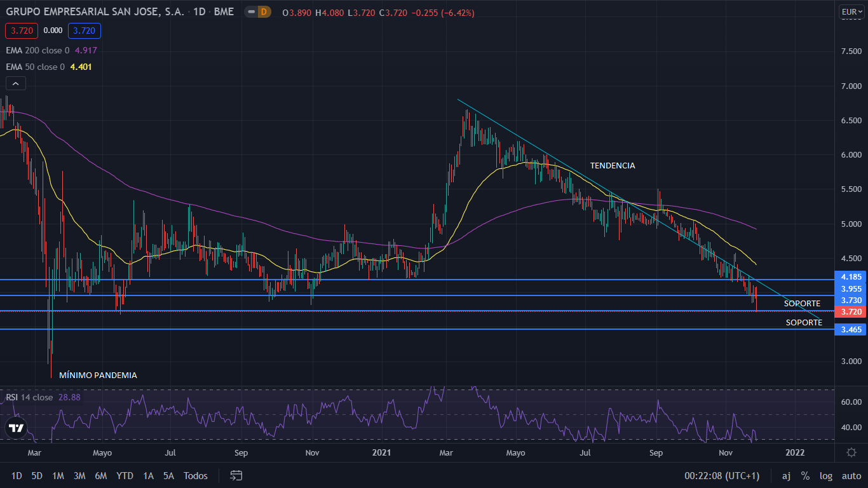Open the EUR currency dropdown
The width and height of the screenshot is (868, 488).
(851, 11)
